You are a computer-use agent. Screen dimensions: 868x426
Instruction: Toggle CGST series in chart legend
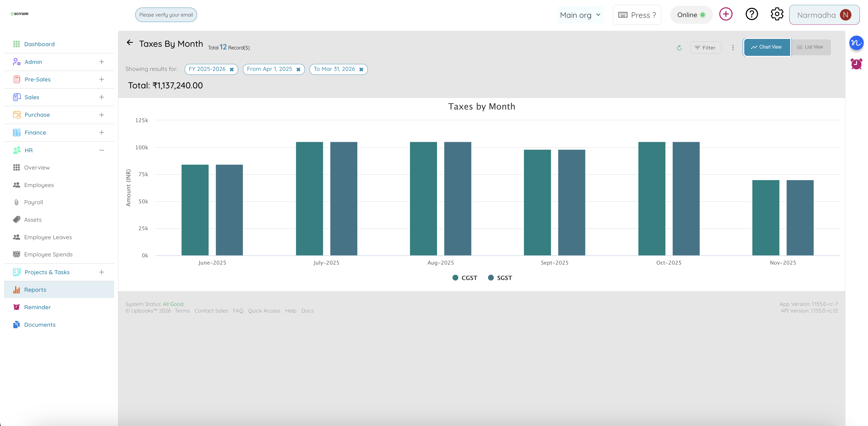coord(465,278)
